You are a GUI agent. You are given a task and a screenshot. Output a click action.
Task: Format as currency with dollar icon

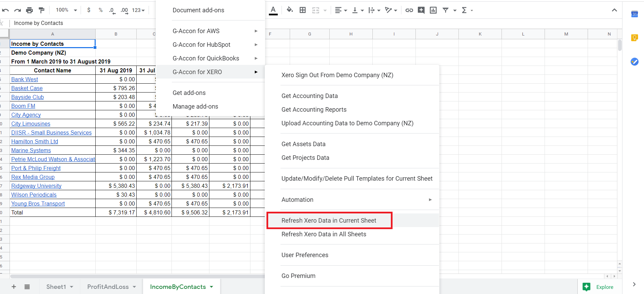pos(89,10)
